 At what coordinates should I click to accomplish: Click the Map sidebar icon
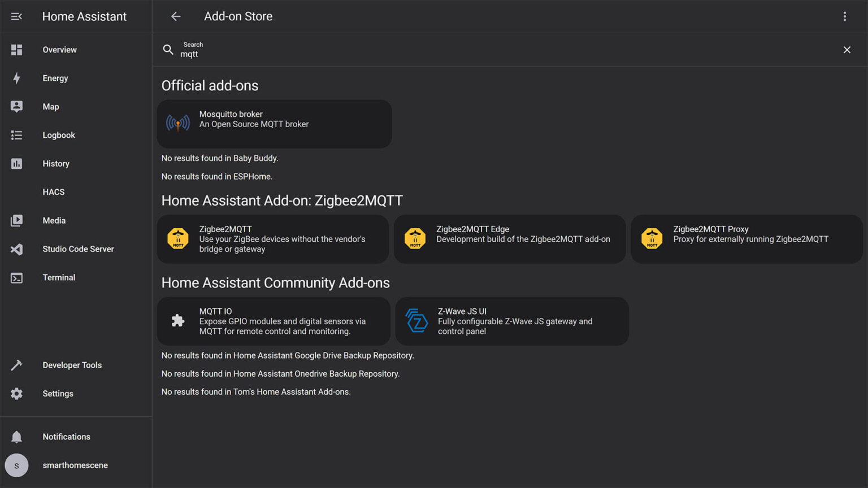click(16, 107)
